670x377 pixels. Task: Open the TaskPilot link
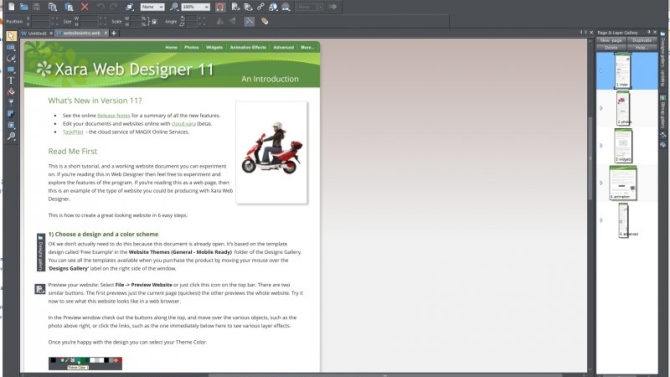click(x=73, y=132)
